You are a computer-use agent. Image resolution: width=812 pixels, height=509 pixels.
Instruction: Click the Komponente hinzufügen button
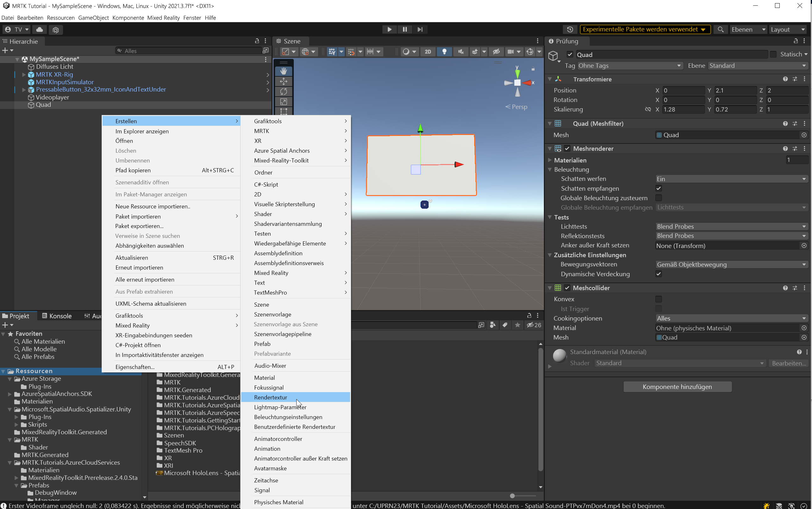[677, 386]
